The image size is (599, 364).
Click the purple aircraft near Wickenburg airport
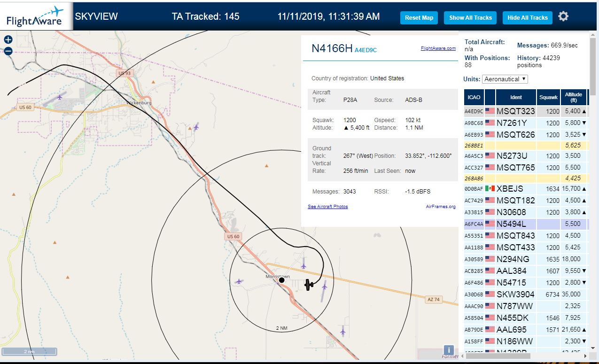[60, 97]
